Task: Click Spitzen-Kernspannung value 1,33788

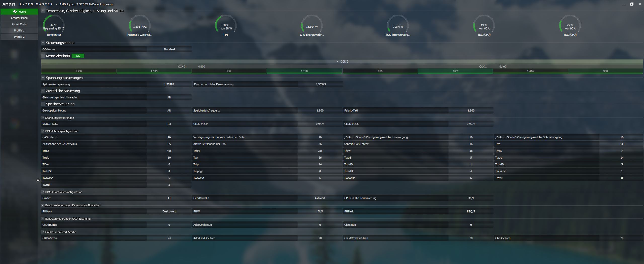Action: point(169,84)
